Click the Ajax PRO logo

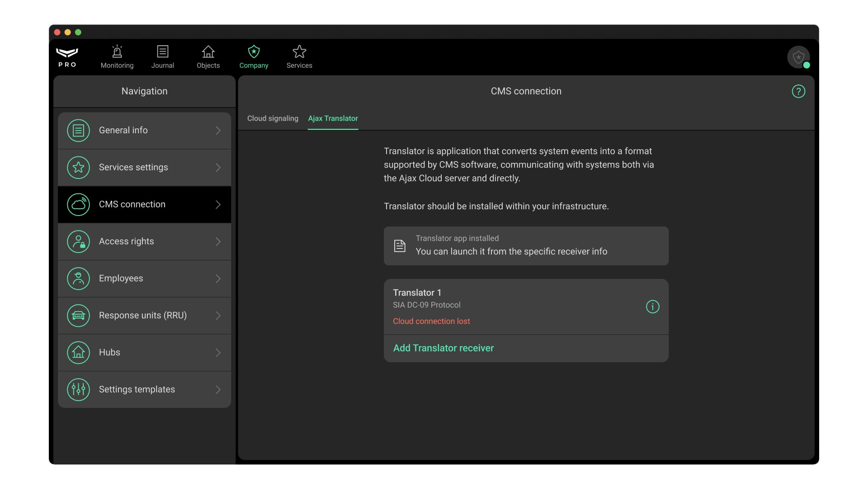point(67,57)
